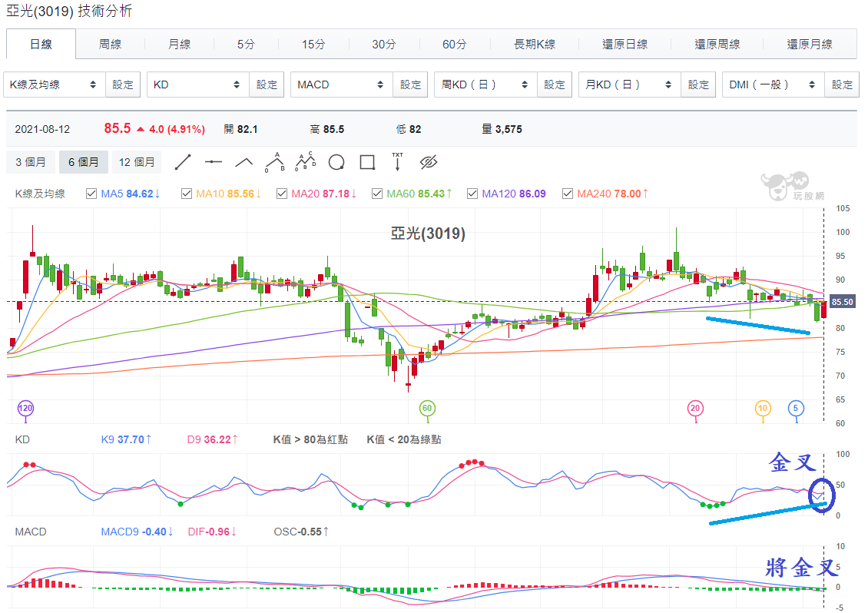This screenshot has width=868, height=613.
Task: Open the K線及均線 indicator dropdown
Action: tap(55, 84)
